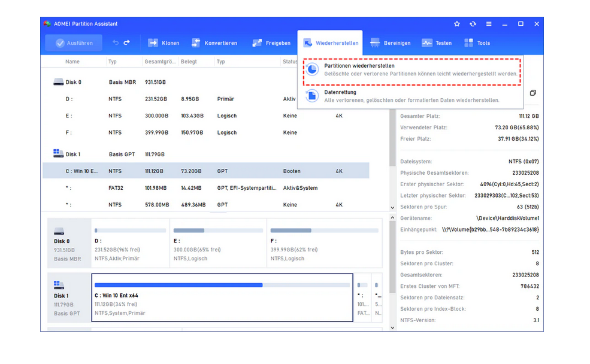Click the star favorite icon in title bar
Viewport: 590px width, 364px height.
pyautogui.click(x=457, y=24)
